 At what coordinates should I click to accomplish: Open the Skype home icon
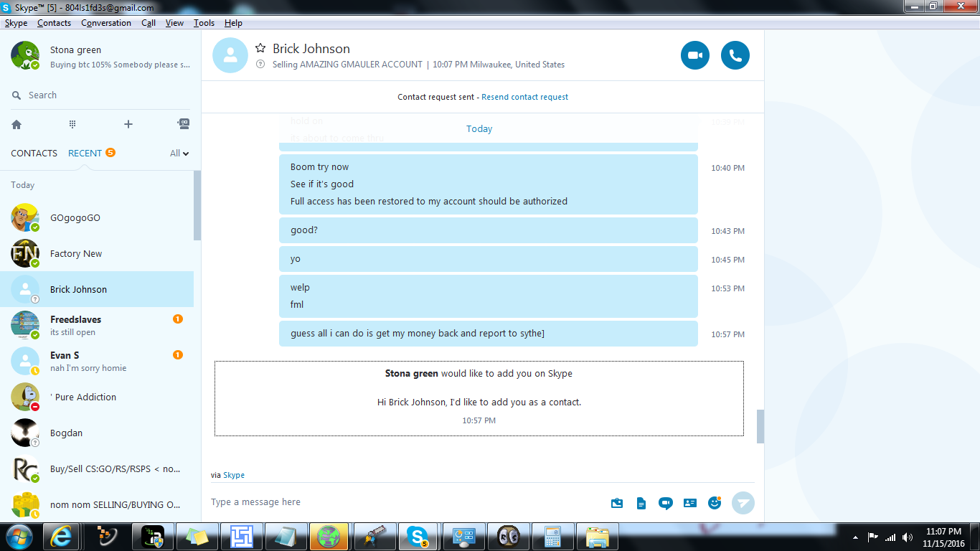tap(17, 124)
